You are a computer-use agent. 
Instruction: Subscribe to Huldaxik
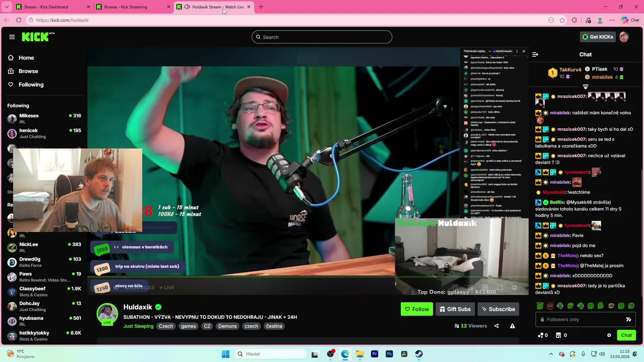point(498,309)
